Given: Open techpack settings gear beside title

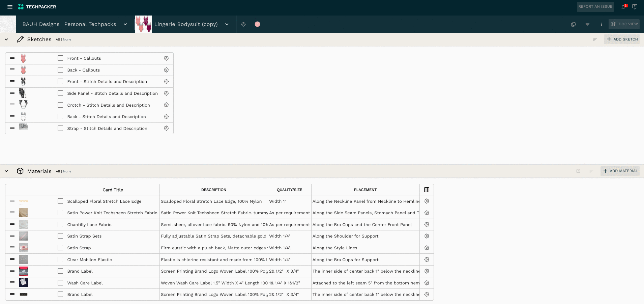Looking at the screenshot, I should pyautogui.click(x=243, y=24).
